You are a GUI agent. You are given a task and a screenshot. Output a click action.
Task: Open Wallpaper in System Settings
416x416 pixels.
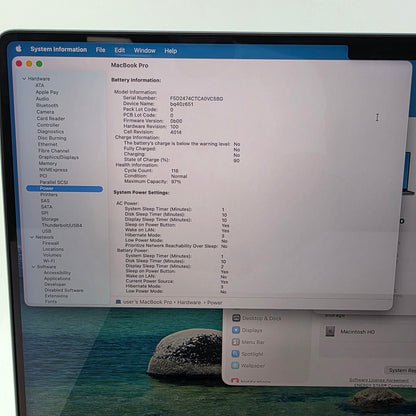(x=248, y=366)
